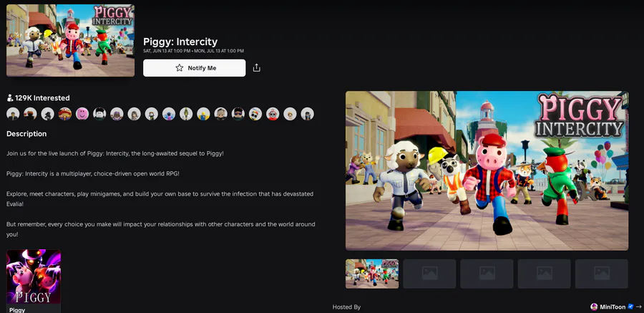Open the blue winged character avatar
The height and width of the screenshot is (313, 644).
[x=169, y=113]
